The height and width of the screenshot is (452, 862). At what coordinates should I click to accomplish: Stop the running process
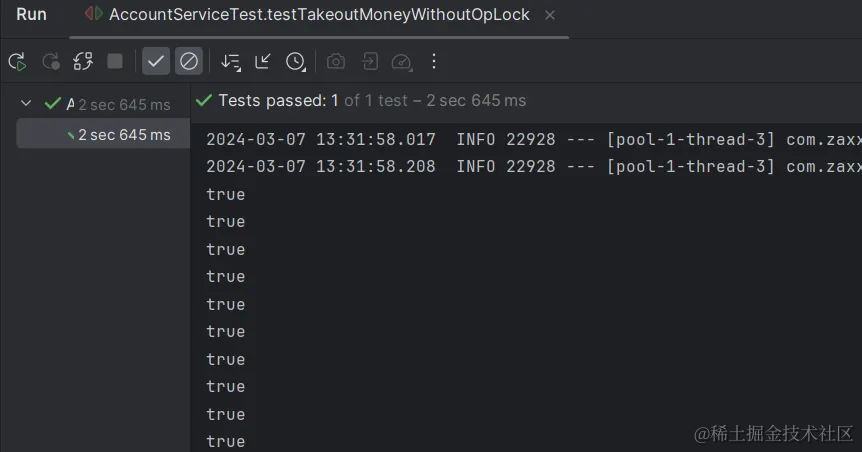[115, 61]
